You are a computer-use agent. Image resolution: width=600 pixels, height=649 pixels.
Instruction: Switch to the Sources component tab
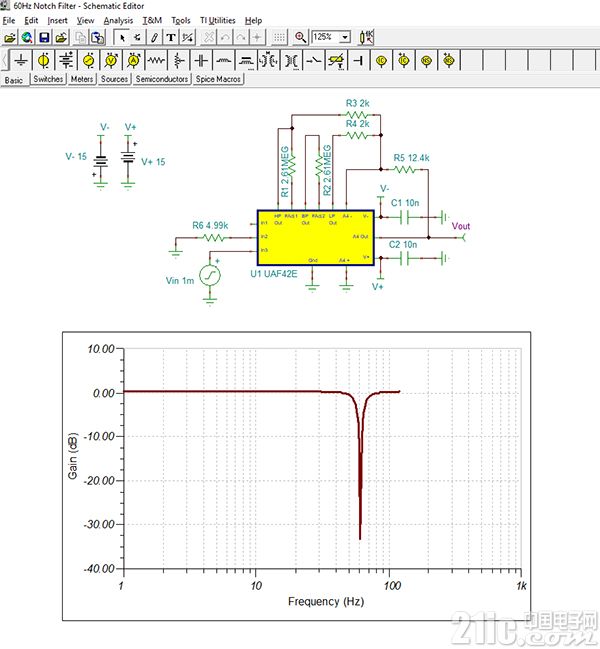[114, 79]
